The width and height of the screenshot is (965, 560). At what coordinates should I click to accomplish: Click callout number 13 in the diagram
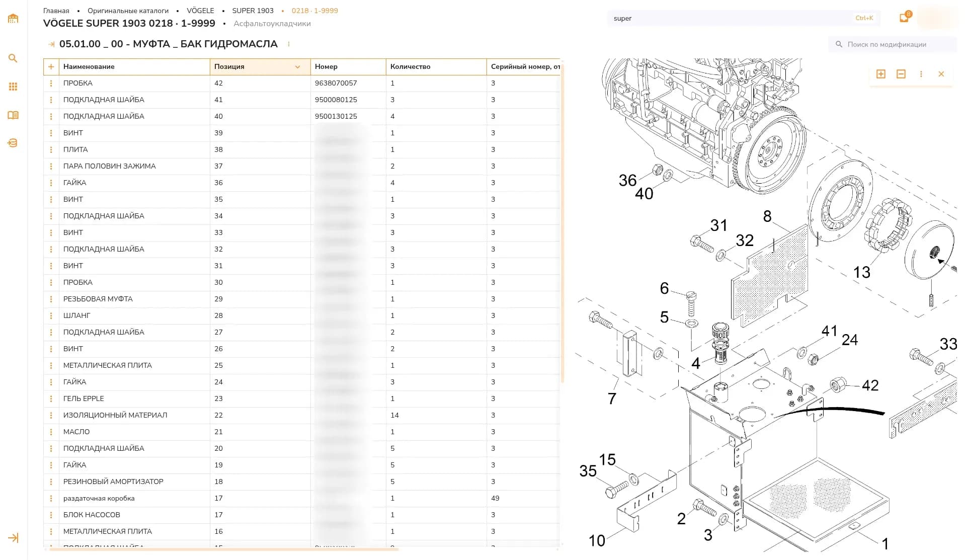pyautogui.click(x=861, y=272)
